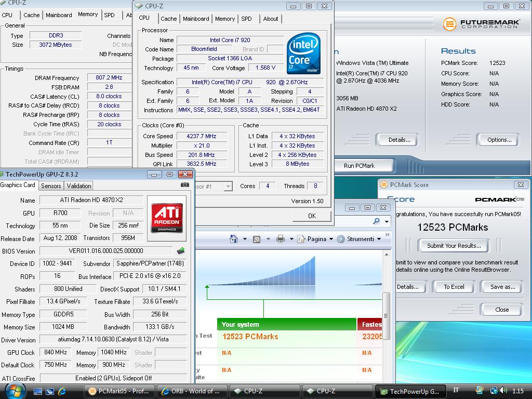
Task: Open the Sensors tab in GPU-Z
Action: pos(51,186)
